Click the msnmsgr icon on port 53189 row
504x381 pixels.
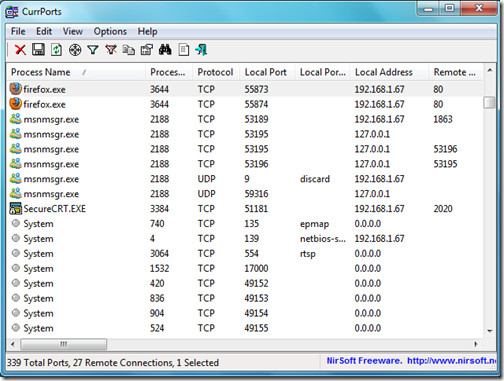(15, 119)
